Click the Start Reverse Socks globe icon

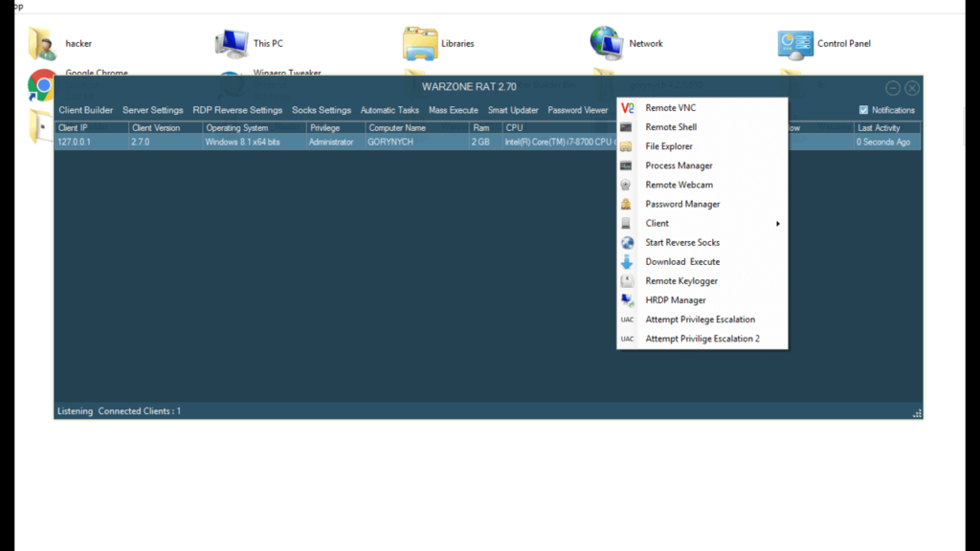coord(627,242)
